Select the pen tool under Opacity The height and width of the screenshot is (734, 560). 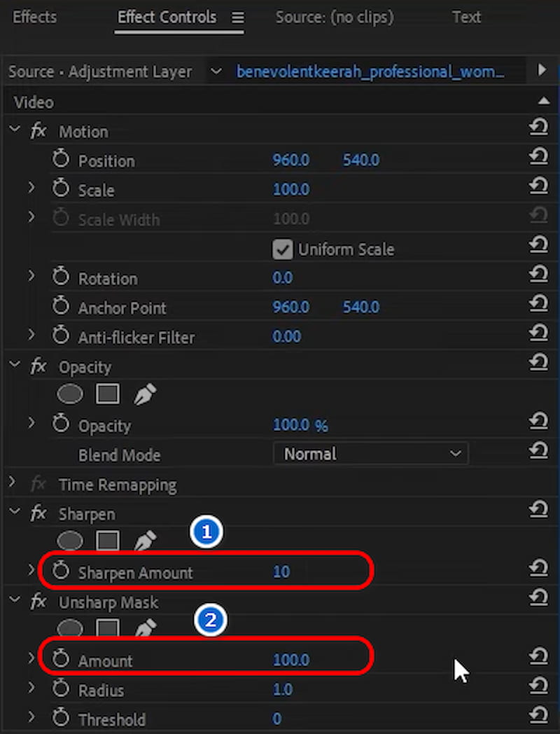tap(145, 394)
